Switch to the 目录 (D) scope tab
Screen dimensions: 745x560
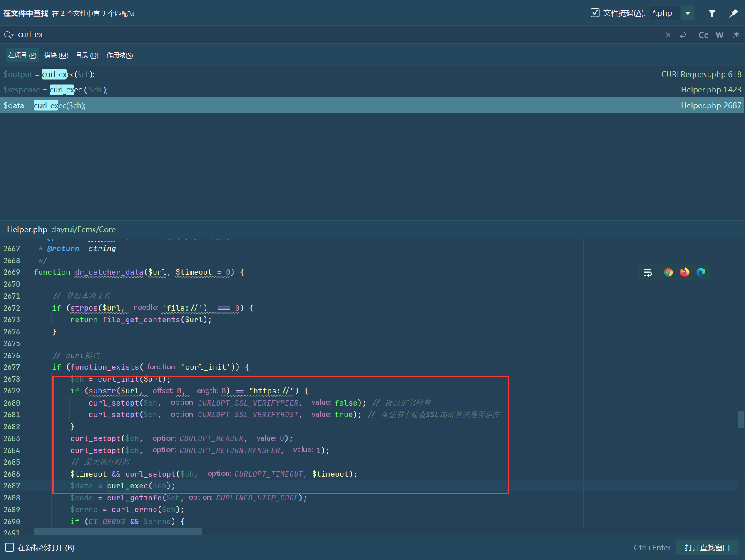point(87,55)
